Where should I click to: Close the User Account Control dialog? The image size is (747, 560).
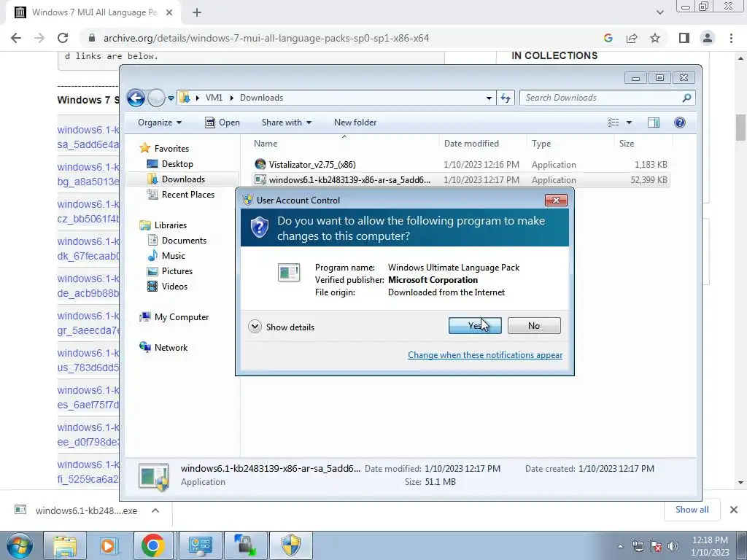556,200
